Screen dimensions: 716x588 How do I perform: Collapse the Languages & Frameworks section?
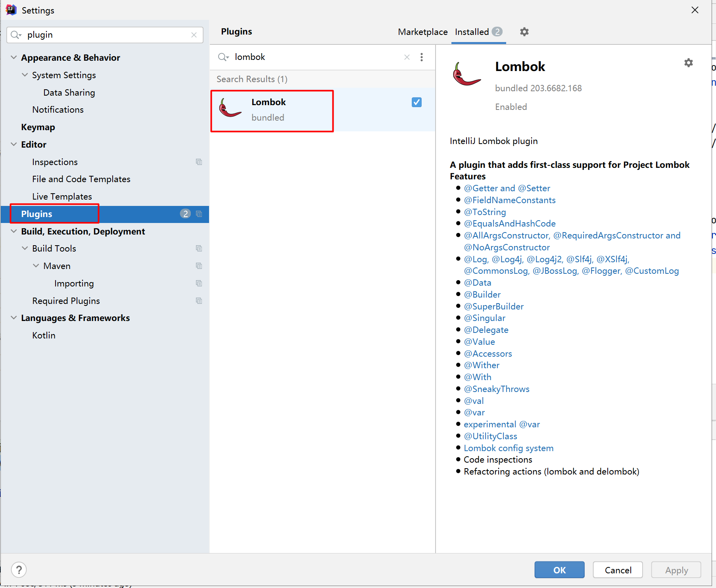[x=14, y=318]
